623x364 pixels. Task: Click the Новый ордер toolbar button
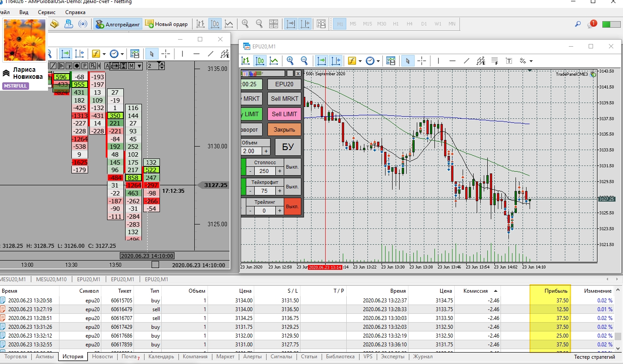(x=167, y=24)
